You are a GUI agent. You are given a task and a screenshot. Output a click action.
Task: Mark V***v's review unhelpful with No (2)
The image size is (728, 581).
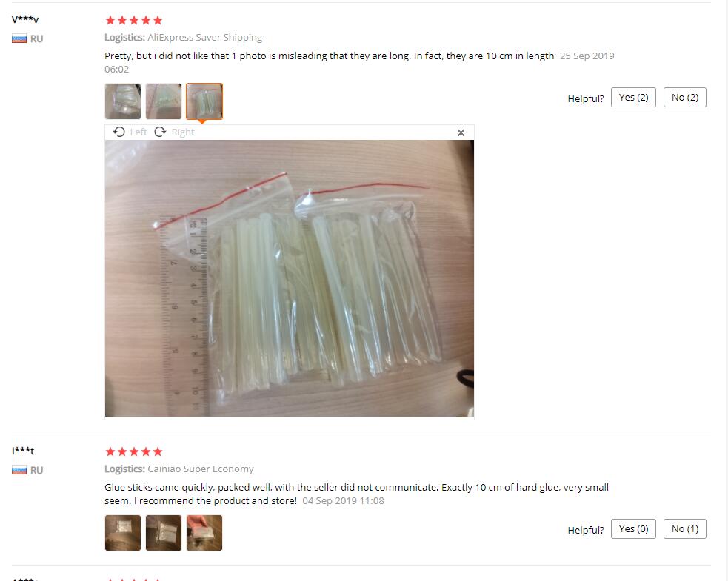(685, 98)
